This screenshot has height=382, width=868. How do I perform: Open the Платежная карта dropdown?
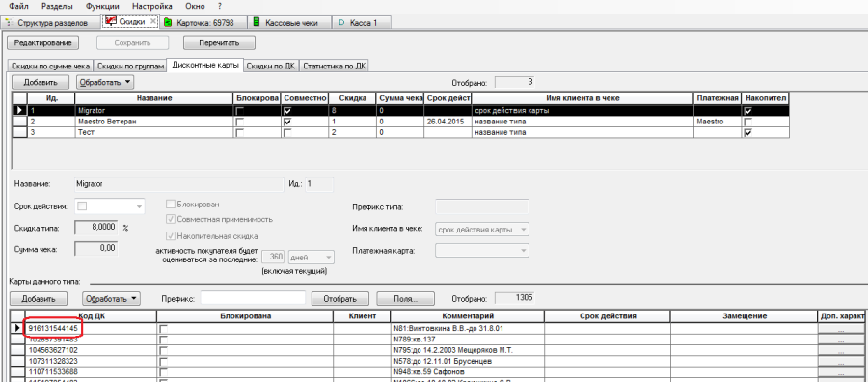point(524,251)
